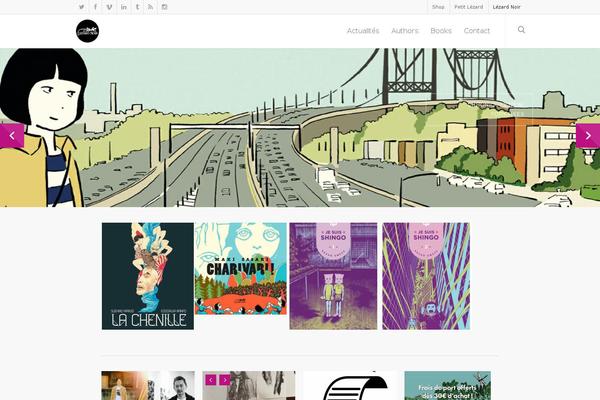
Task: Open the receipt scroll illustration tile
Action: coord(350,385)
